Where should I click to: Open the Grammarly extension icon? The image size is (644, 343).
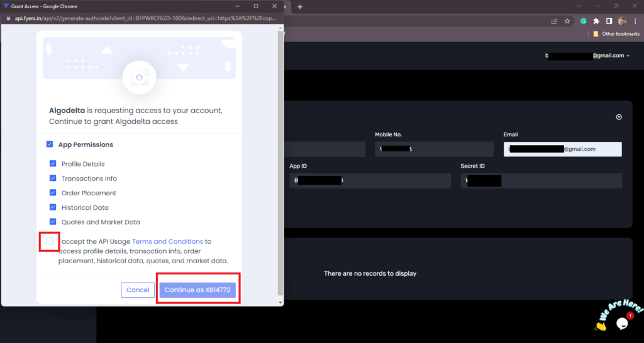[583, 21]
